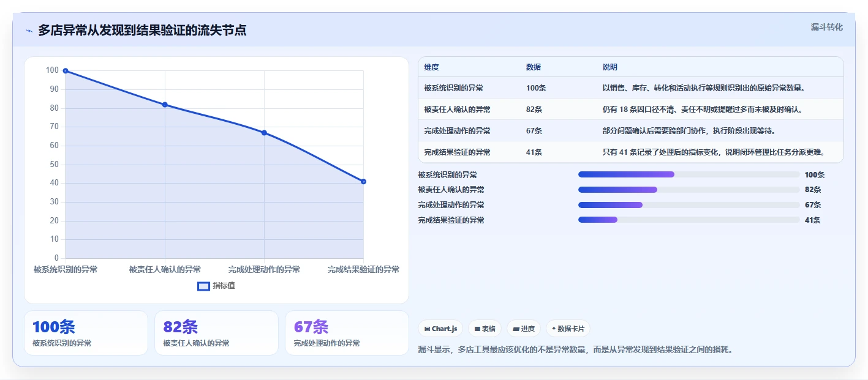
Task: Open the 100条 被系统识别的异常 data card
Action: click(86, 333)
